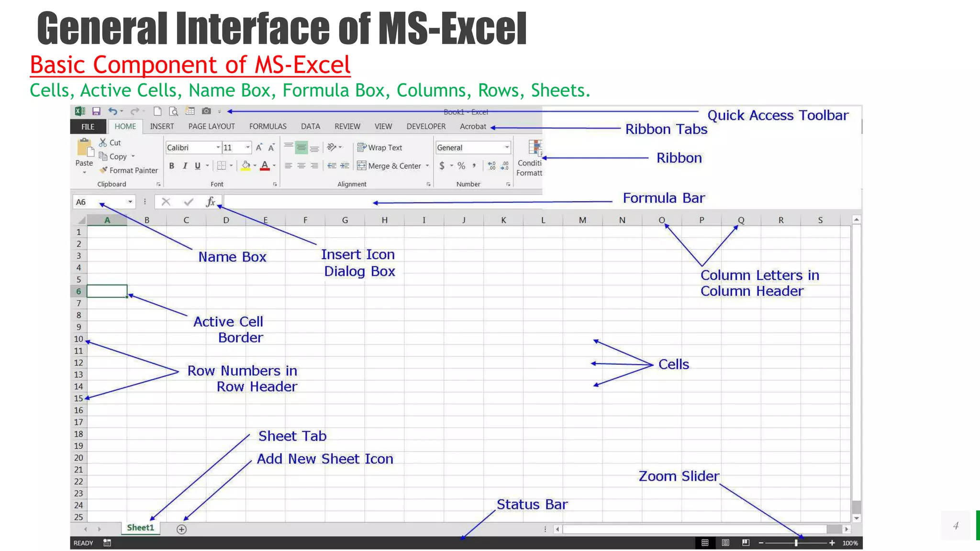Click the Save icon in Quick Access Toolbar
Viewport: 980px width, 551px height.
[x=96, y=111]
